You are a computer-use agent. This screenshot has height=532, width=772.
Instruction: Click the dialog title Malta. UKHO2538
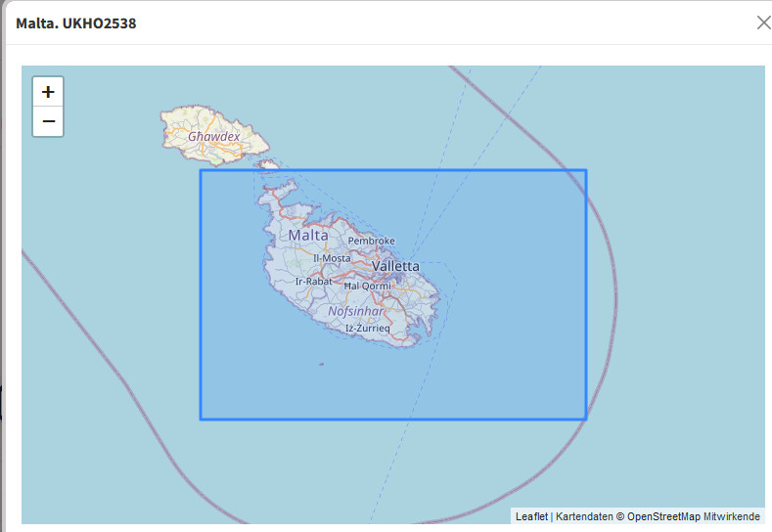tap(75, 22)
